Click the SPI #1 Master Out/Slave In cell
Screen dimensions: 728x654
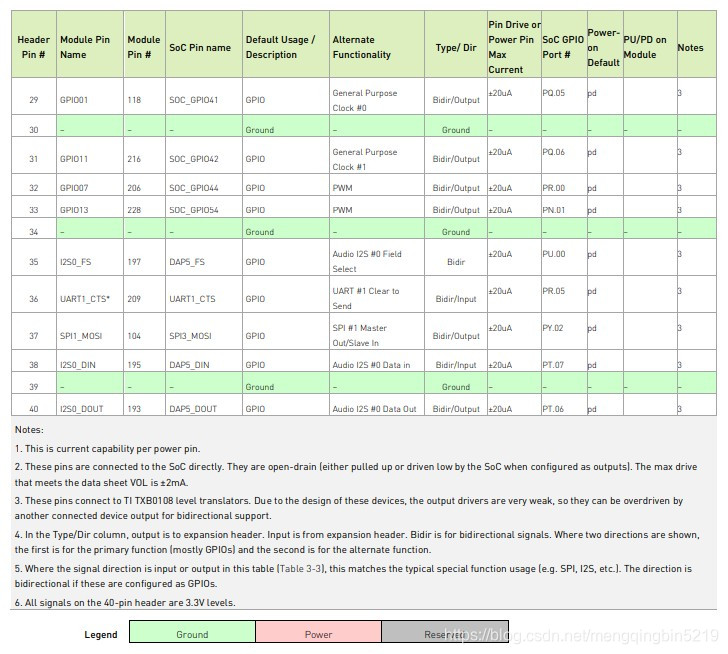click(377, 331)
